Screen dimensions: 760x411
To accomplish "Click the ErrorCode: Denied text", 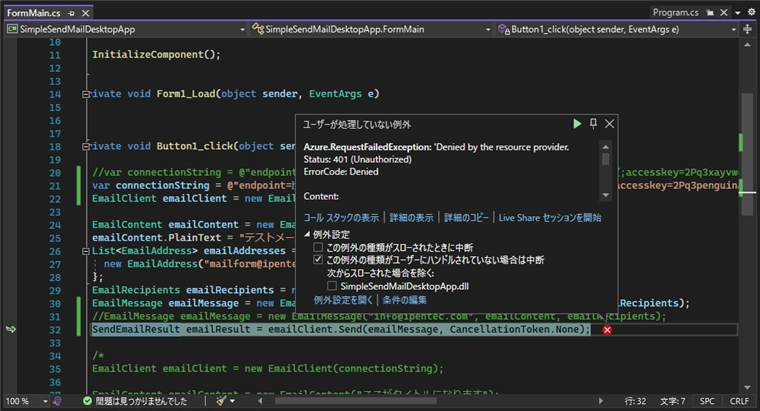I will [x=341, y=172].
